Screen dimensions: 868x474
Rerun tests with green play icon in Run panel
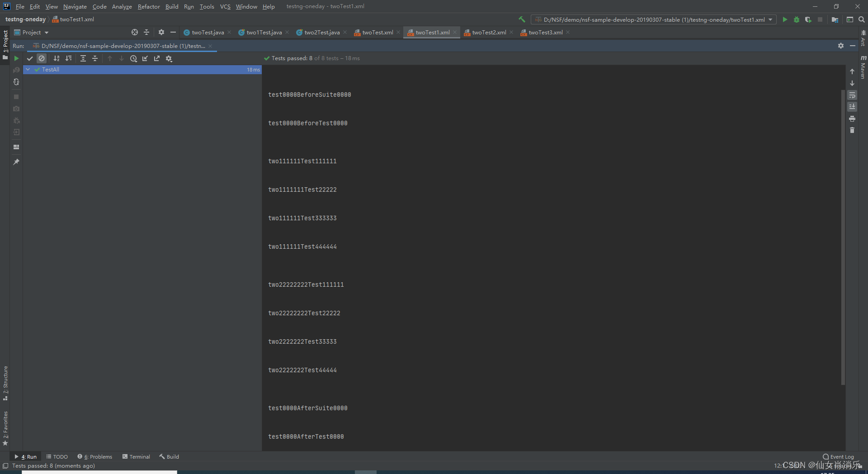tap(16, 58)
